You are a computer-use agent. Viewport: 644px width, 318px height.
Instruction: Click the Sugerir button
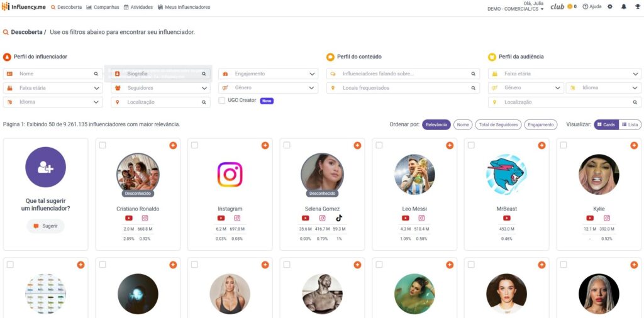tap(45, 226)
